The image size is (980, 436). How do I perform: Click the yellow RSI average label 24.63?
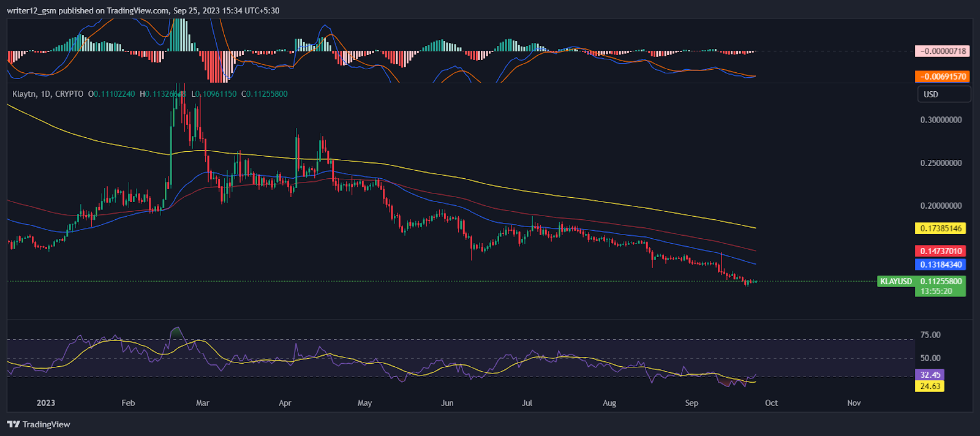[930, 386]
